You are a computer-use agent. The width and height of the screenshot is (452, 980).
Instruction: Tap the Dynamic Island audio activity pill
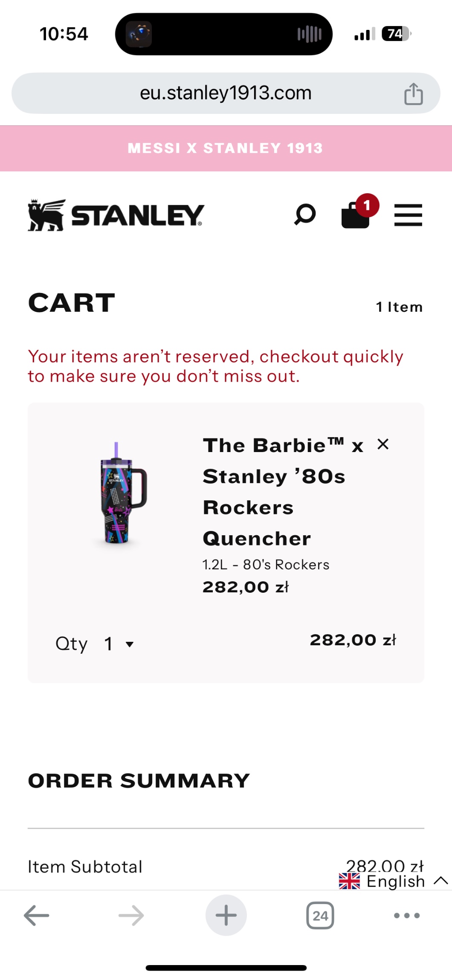click(224, 34)
